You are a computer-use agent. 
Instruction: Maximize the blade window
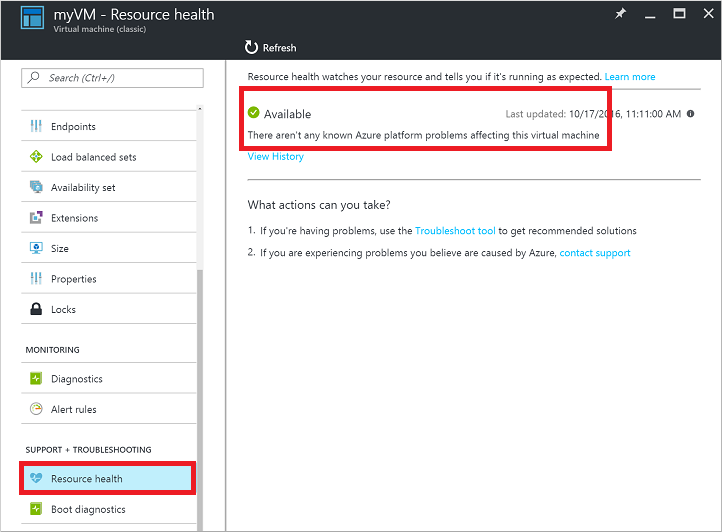pos(679,13)
